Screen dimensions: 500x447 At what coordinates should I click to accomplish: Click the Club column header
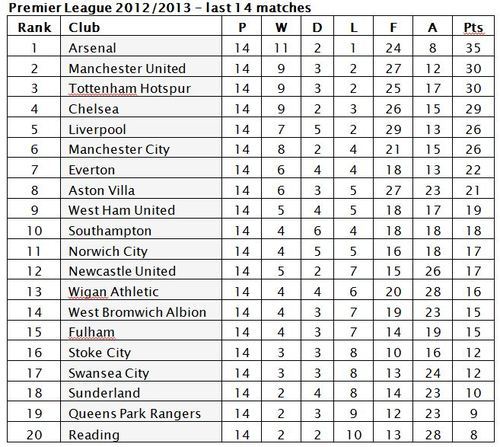(x=141, y=26)
